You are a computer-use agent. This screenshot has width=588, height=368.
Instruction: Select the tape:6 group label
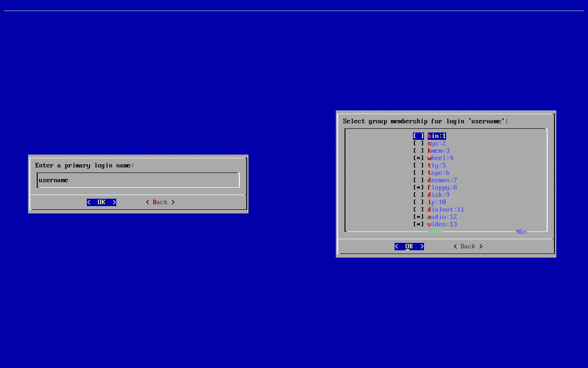(x=439, y=173)
